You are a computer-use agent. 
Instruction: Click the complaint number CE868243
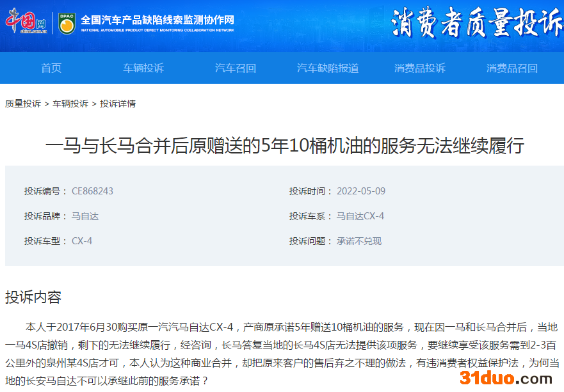click(92, 191)
